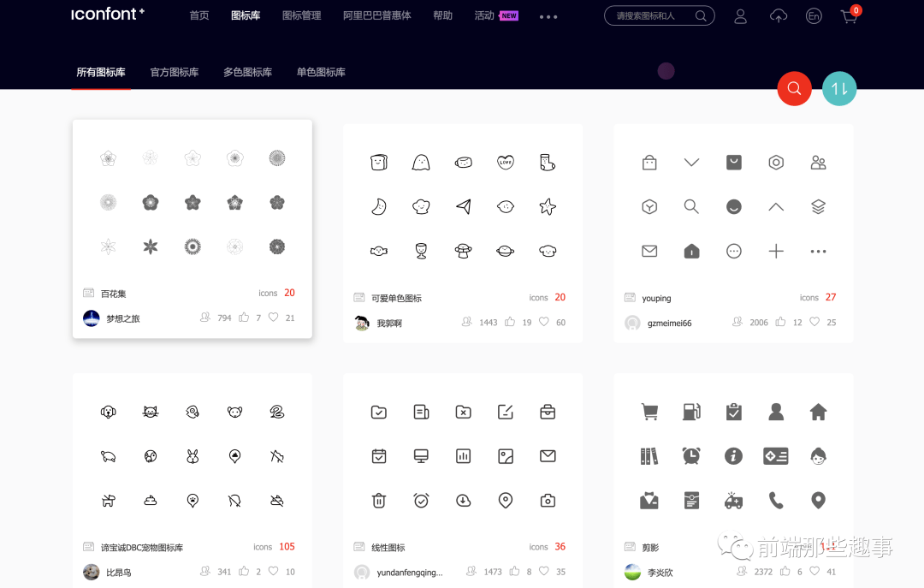The image size is (924, 588).
Task: Switch language with the En icon
Action: click(x=814, y=16)
